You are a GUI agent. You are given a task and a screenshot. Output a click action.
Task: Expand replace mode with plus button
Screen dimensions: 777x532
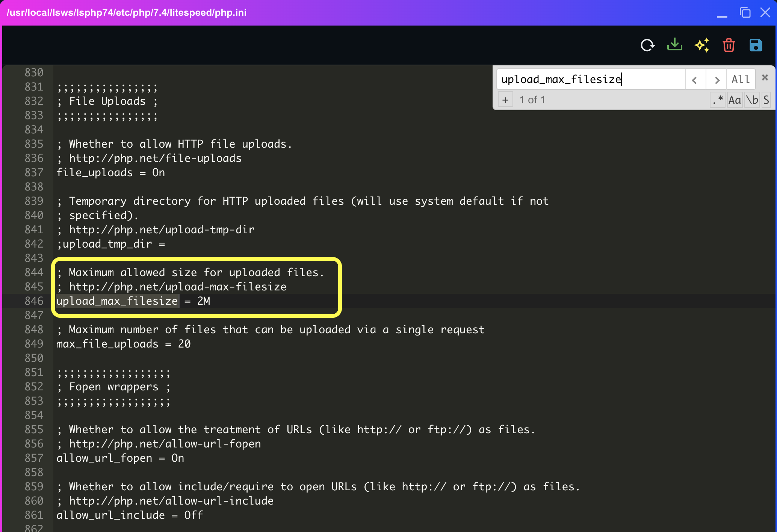(505, 100)
